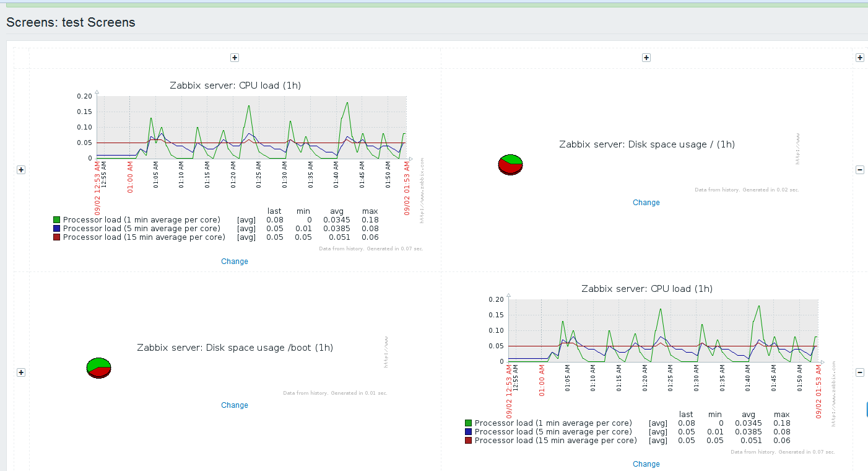Image resolution: width=868 pixels, height=471 pixels.
Task: Remove row using minus icon beside Disk space usage / chart
Action: pos(860,170)
